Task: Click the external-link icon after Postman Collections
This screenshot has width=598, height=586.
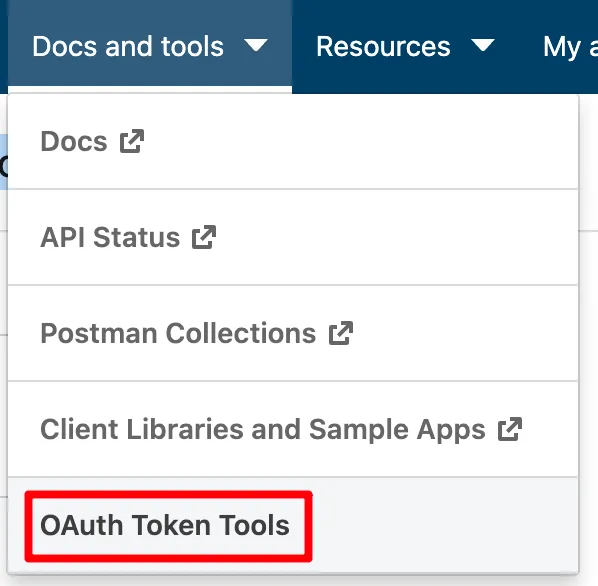Action: coord(341,333)
